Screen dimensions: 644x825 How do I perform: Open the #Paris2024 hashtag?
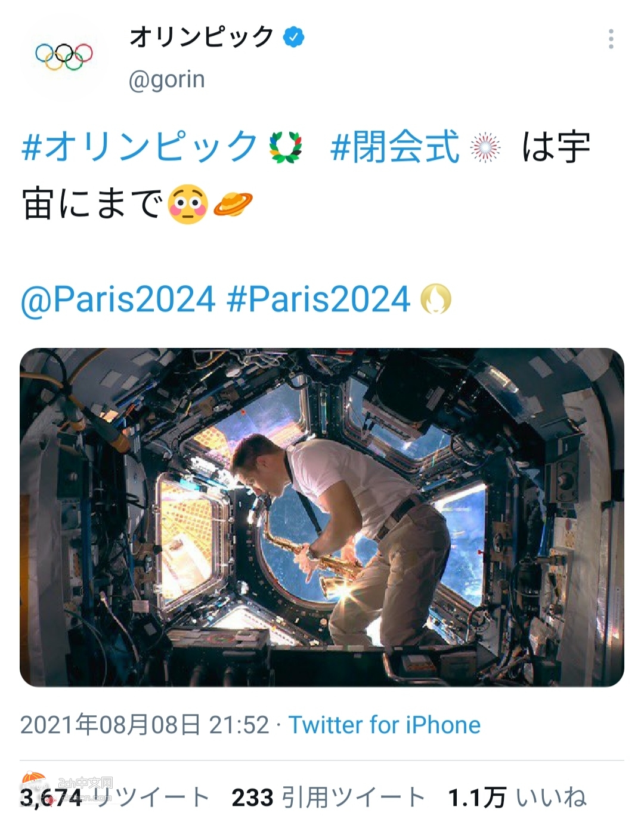[318, 299]
